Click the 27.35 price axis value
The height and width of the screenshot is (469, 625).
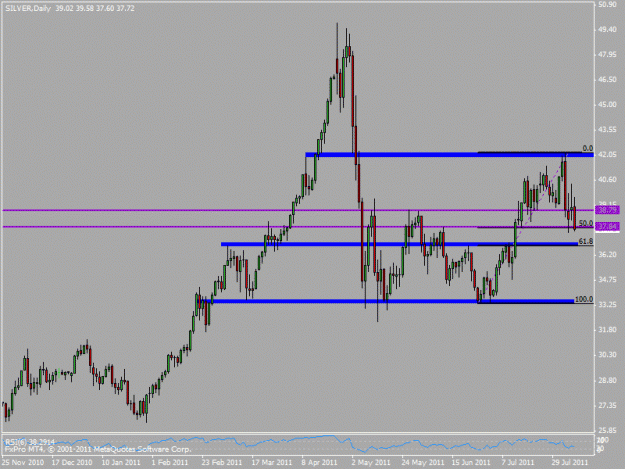pos(607,406)
